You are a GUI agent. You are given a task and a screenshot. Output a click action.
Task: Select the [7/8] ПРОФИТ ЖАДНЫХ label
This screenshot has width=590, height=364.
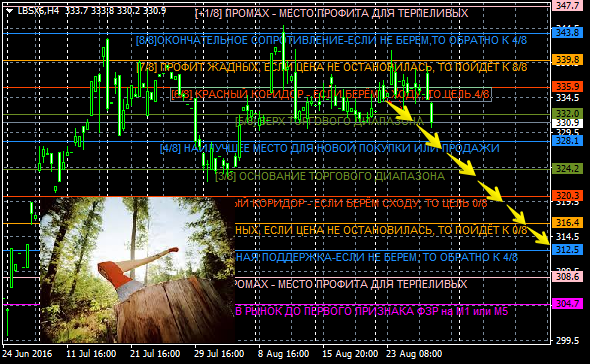coord(331,67)
